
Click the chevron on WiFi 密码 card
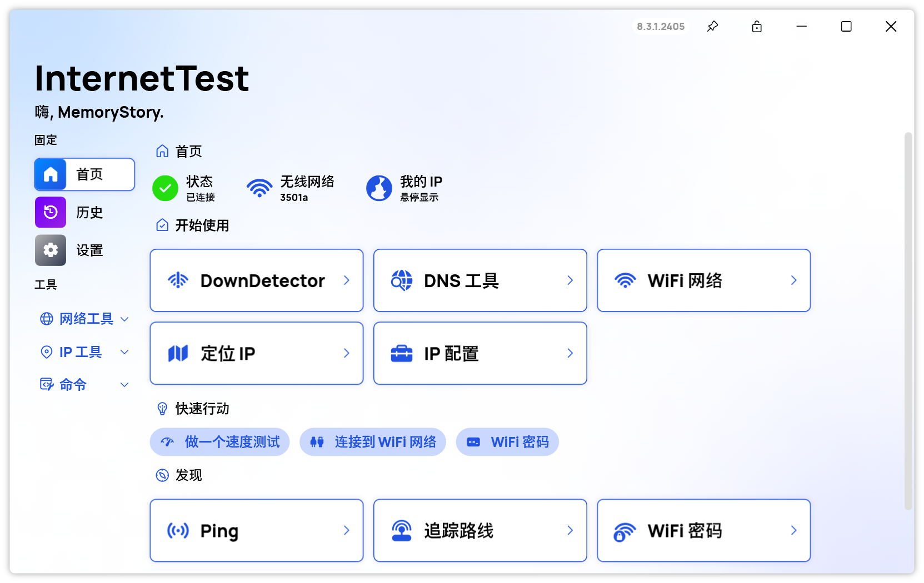point(794,530)
